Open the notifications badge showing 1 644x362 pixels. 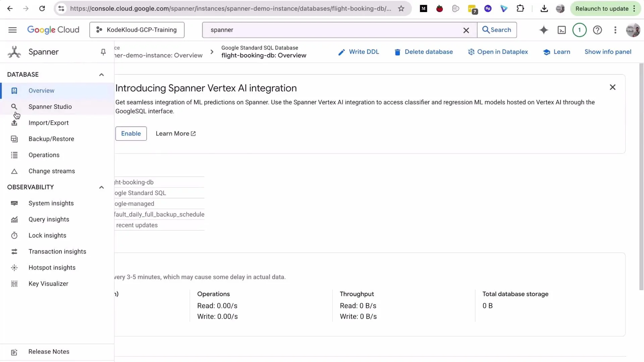point(579,30)
